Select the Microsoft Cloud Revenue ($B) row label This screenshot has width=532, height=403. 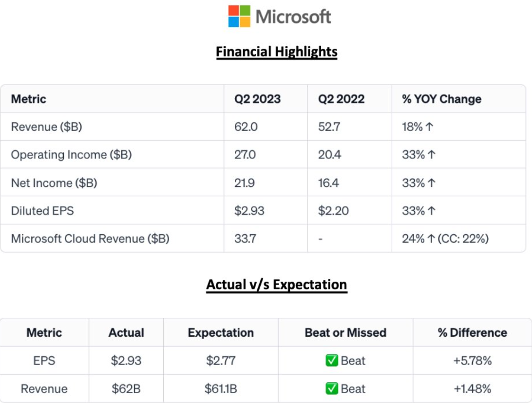click(90, 238)
